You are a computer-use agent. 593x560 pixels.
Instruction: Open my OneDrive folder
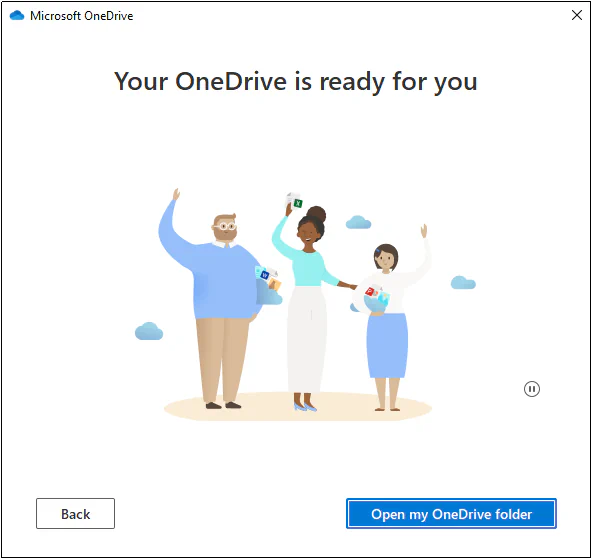[x=451, y=514]
